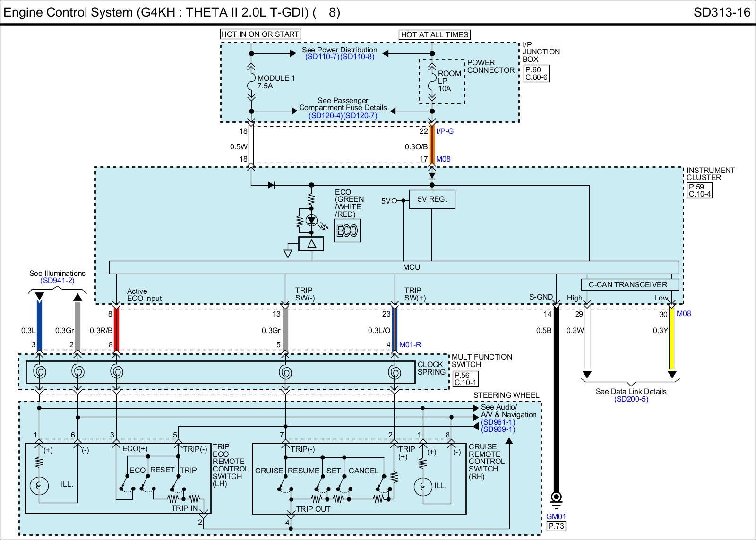Follow the SD941-2 illuminations reference

coord(57,281)
